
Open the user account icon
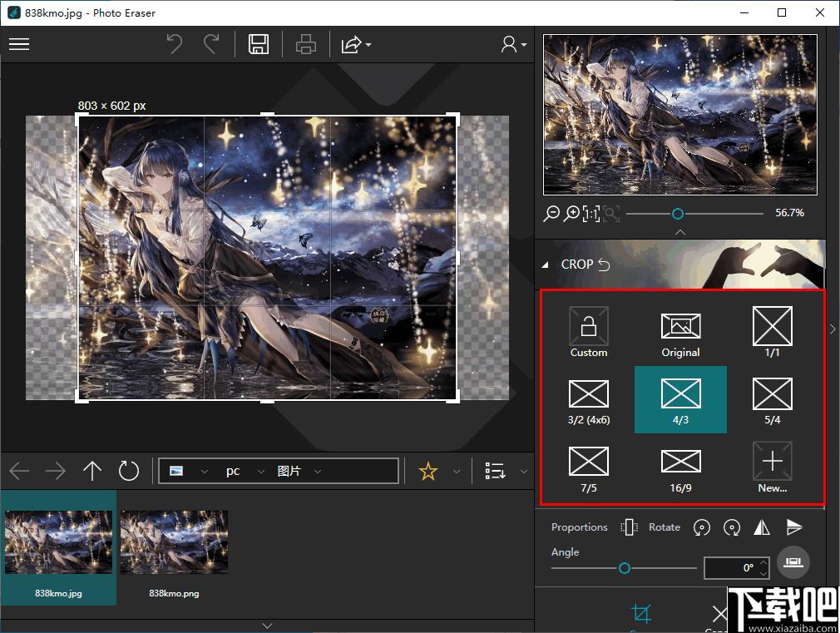[x=508, y=44]
